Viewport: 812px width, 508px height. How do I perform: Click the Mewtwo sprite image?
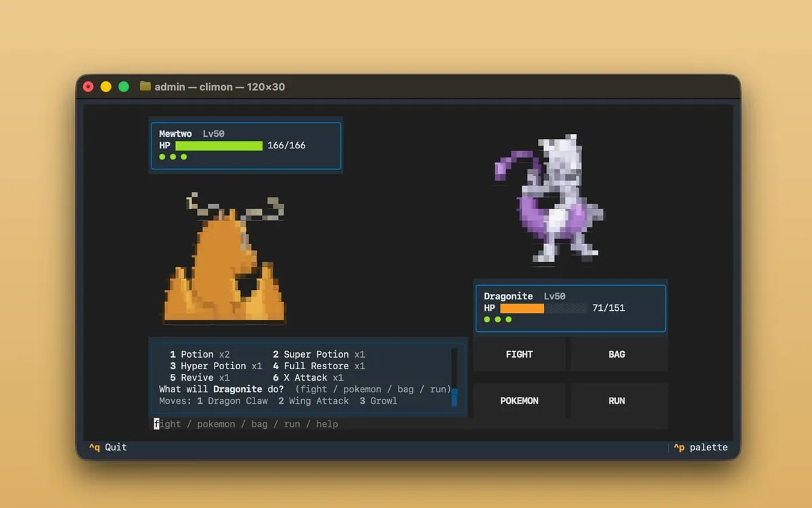click(x=548, y=199)
